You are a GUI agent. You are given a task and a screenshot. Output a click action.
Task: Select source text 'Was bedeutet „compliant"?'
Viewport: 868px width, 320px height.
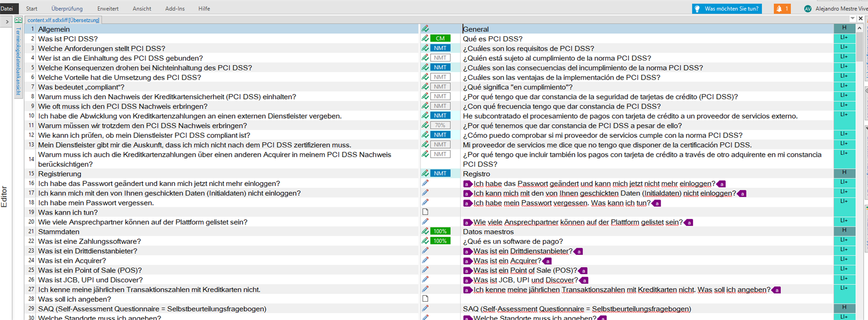point(81,87)
